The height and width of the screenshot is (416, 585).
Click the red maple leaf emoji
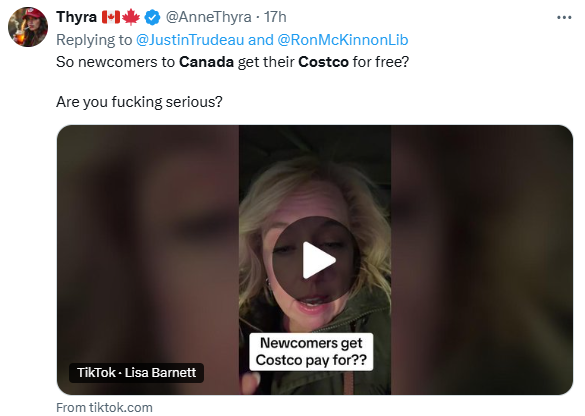(x=131, y=17)
